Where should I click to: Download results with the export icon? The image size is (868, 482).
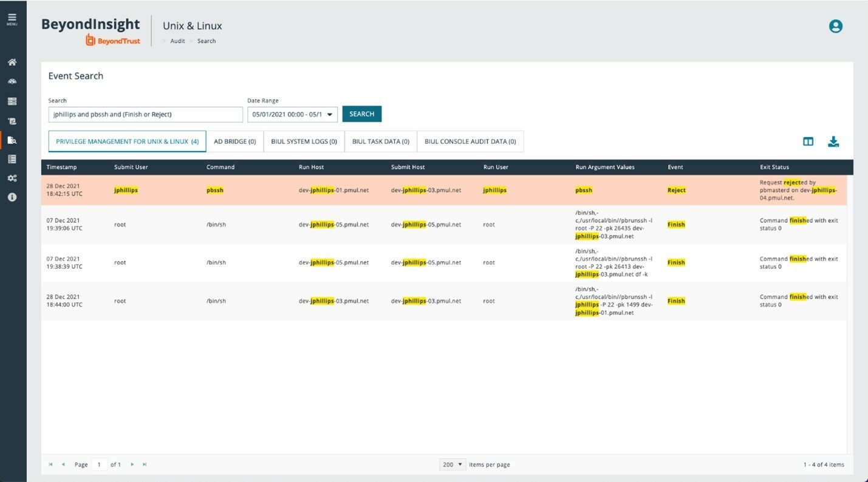pos(833,141)
